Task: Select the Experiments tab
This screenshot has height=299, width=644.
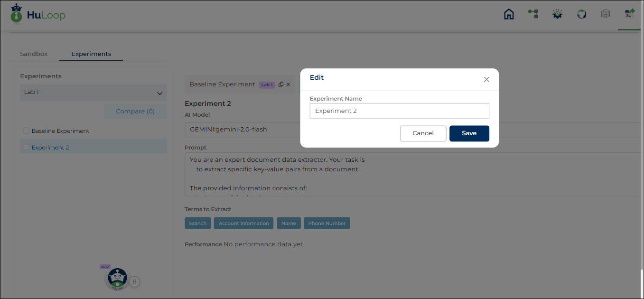Action: click(x=91, y=54)
